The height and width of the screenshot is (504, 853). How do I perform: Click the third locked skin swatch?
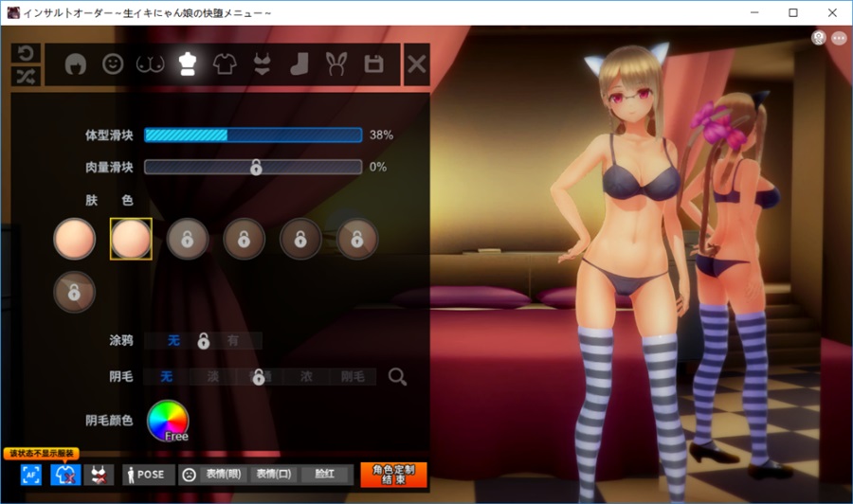187,239
